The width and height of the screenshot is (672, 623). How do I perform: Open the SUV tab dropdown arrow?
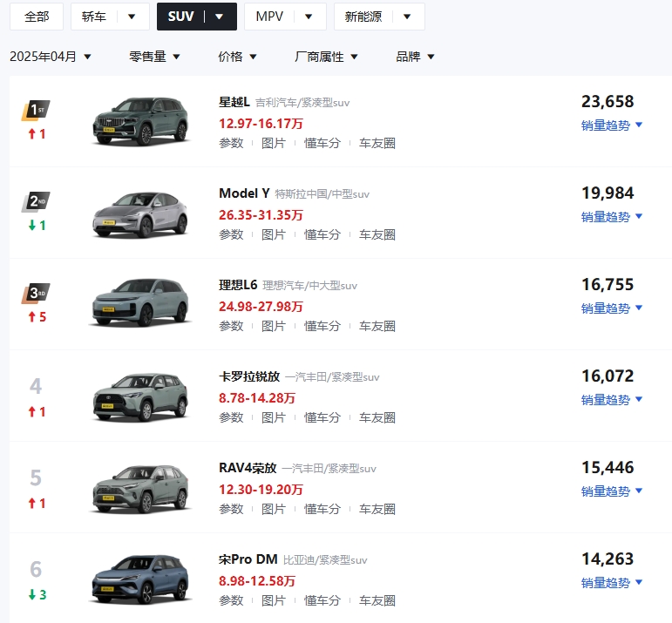[220, 17]
